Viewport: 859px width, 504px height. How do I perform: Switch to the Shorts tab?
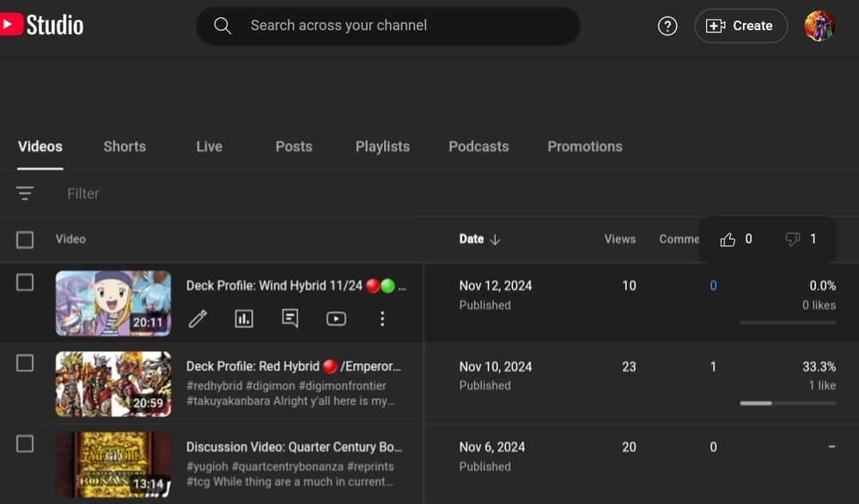coord(125,146)
